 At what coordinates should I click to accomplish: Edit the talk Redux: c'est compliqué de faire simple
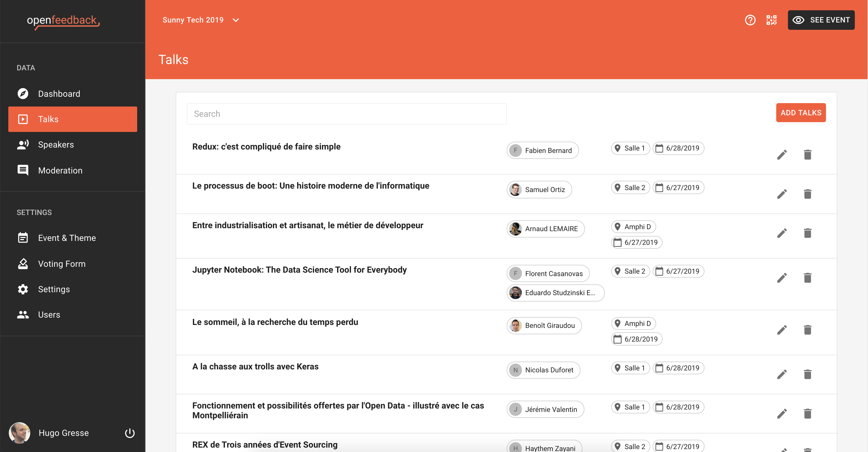click(782, 154)
